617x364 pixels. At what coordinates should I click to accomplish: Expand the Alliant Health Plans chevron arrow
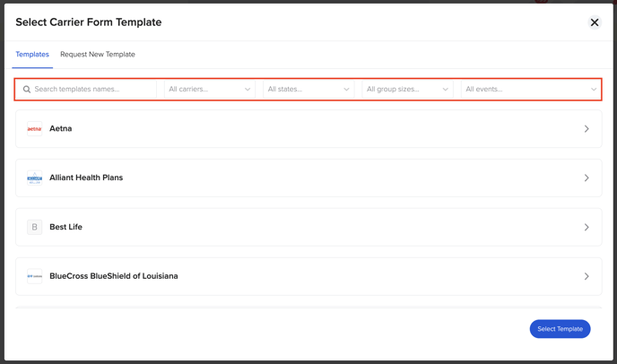point(587,178)
